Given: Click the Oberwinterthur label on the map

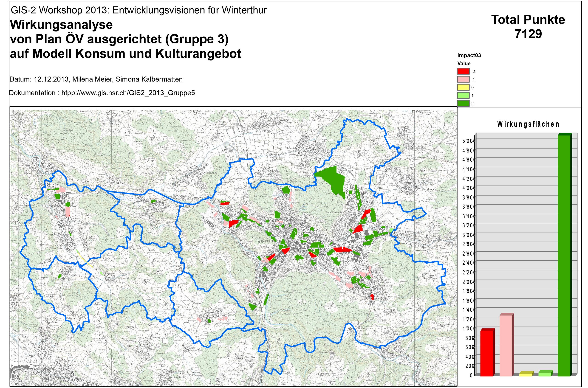Looking at the screenshot, I should [334, 213].
